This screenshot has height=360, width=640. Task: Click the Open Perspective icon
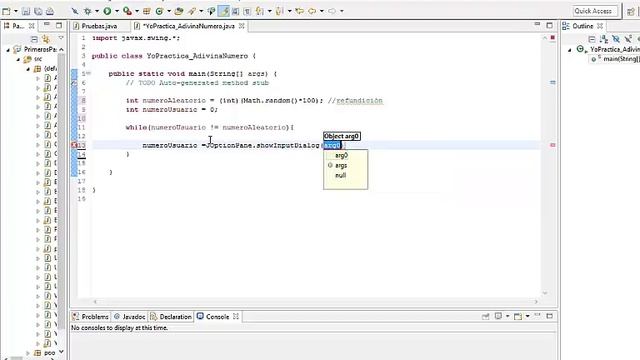pos(631,11)
